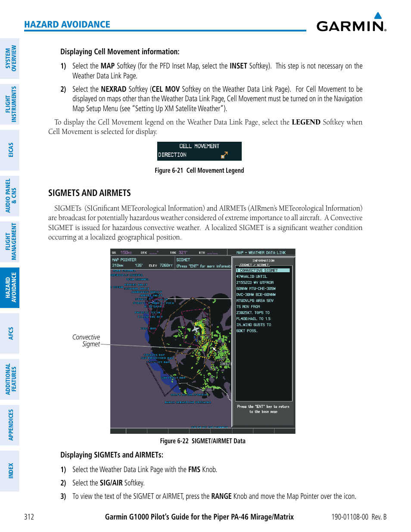Open the System Overview side tab
The width and height of the screenshot is (411, 532).
[9, 59]
